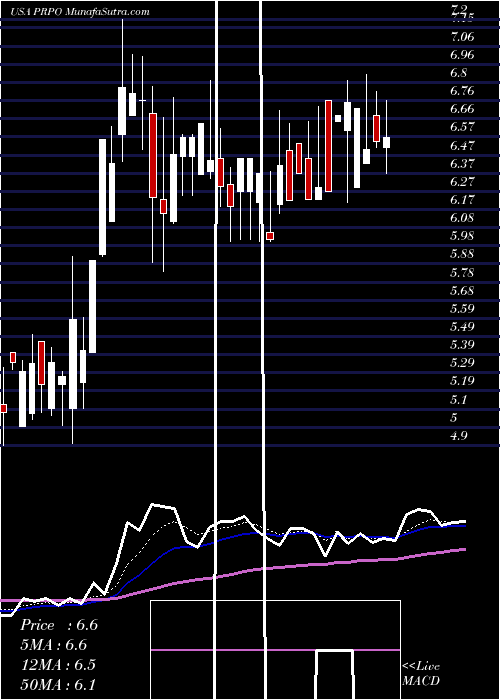Image resolution: width=500 pixels, height=700 pixels.
Task: Click the "USA PRPO MunafaSutra.com" chart title
Action: point(80,12)
